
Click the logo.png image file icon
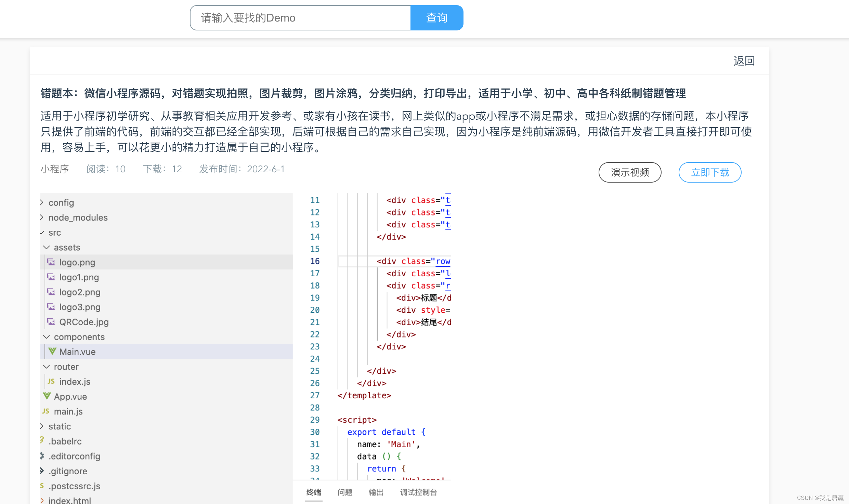pyautogui.click(x=51, y=262)
